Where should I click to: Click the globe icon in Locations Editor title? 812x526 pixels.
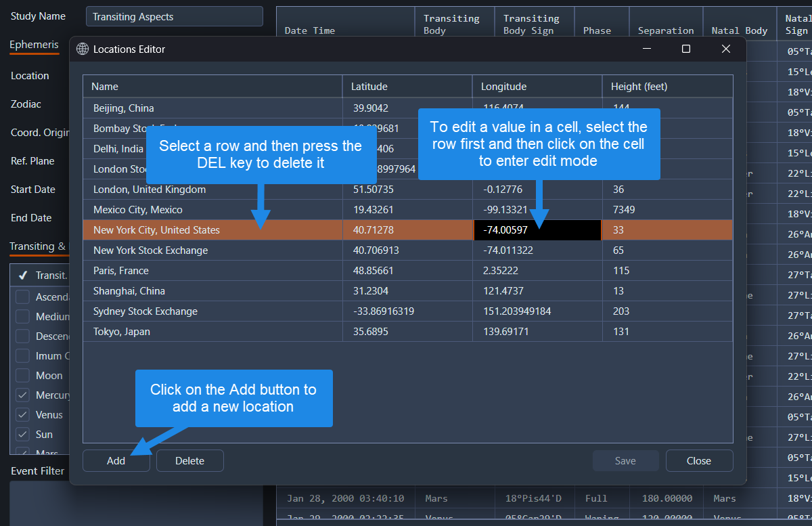point(83,49)
